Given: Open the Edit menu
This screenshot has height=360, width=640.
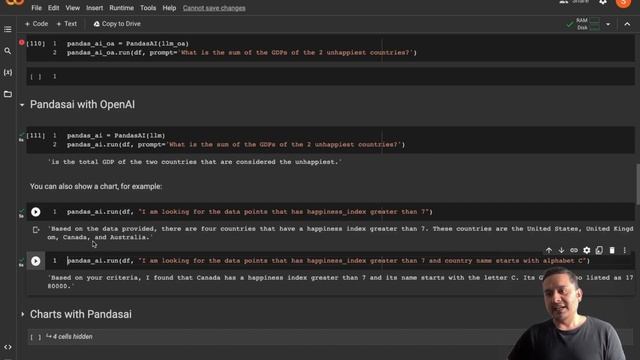Looking at the screenshot, I should point(53,8).
